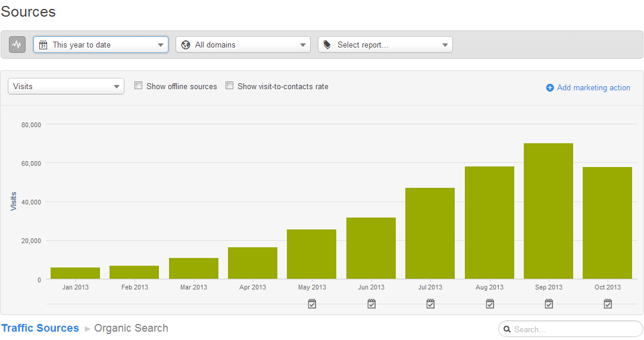Enable Show offline sources checkbox
Viewport: 644px width, 340px height.
click(x=139, y=86)
